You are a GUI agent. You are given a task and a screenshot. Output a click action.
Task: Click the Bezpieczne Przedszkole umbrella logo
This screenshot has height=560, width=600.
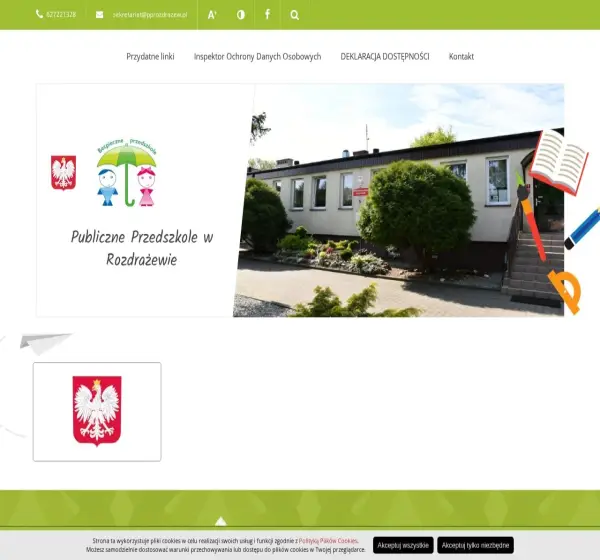click(127, 172)
